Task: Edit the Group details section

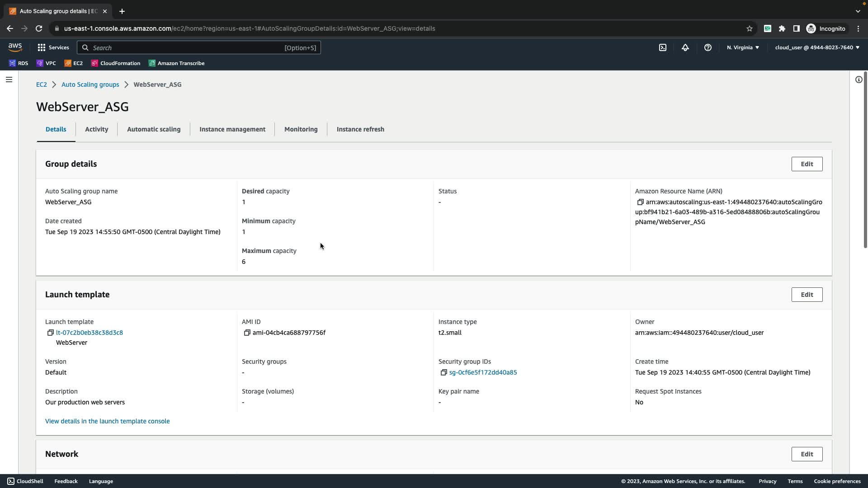Action: tap(807, 164)
